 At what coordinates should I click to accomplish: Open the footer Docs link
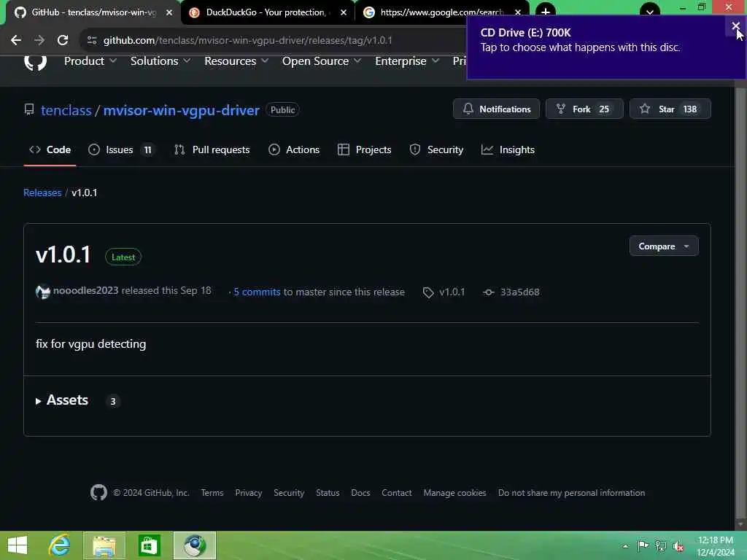[x=360, y=493]
